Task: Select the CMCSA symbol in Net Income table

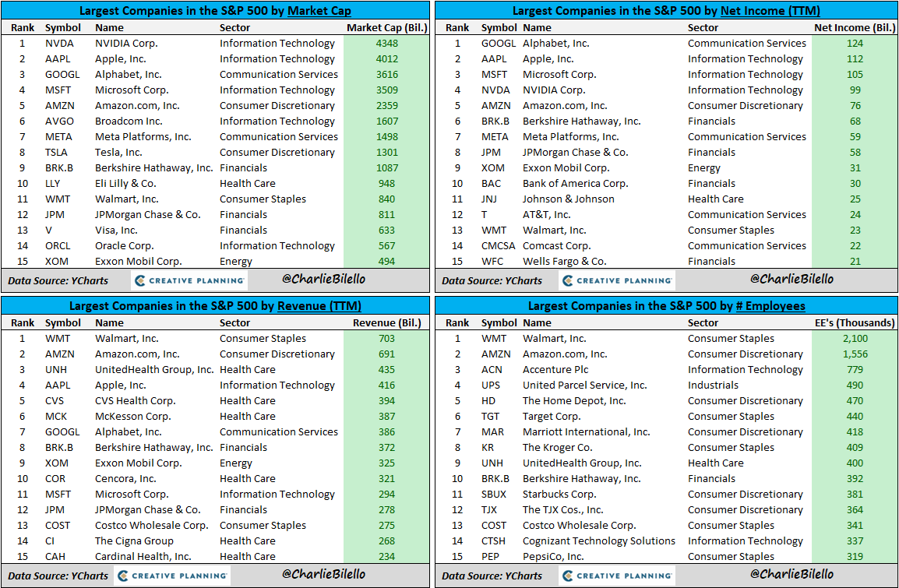Action: point(499,246)
